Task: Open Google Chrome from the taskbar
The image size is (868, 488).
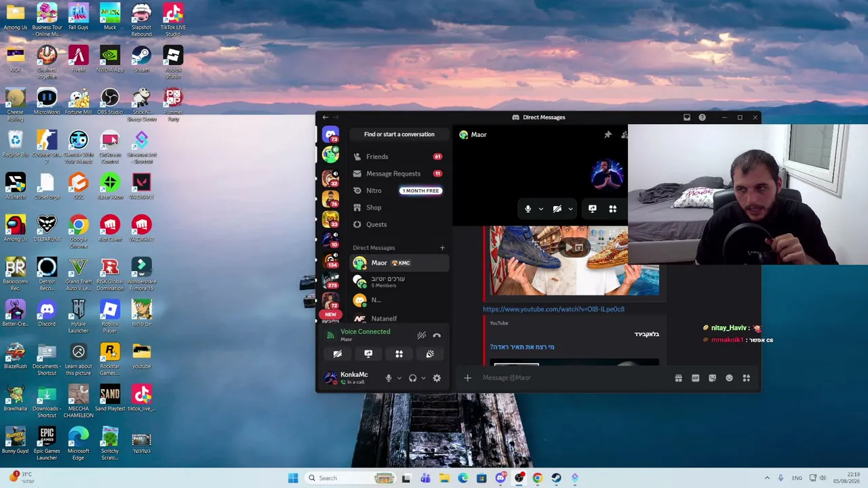Action: point(537,478)
